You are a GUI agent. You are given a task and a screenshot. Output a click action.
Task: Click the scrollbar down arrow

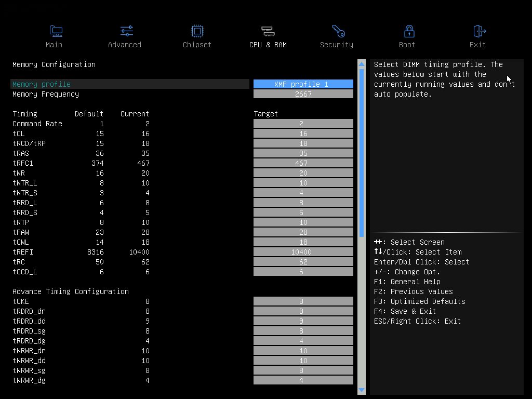pos(362,390)
